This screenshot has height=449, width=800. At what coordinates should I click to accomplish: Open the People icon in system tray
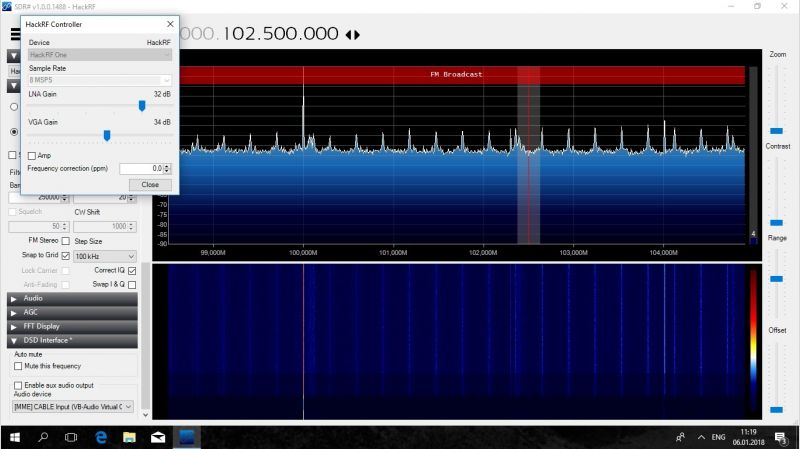pos(680,437)
